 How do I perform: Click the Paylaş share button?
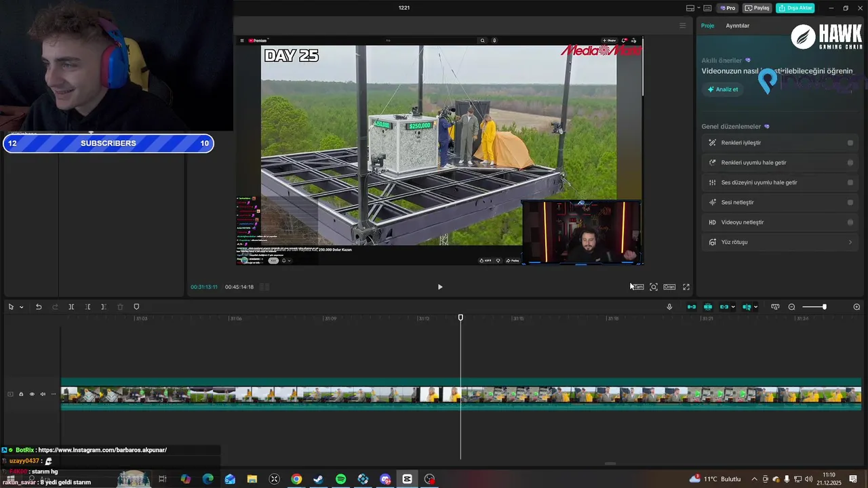(757, 8)
